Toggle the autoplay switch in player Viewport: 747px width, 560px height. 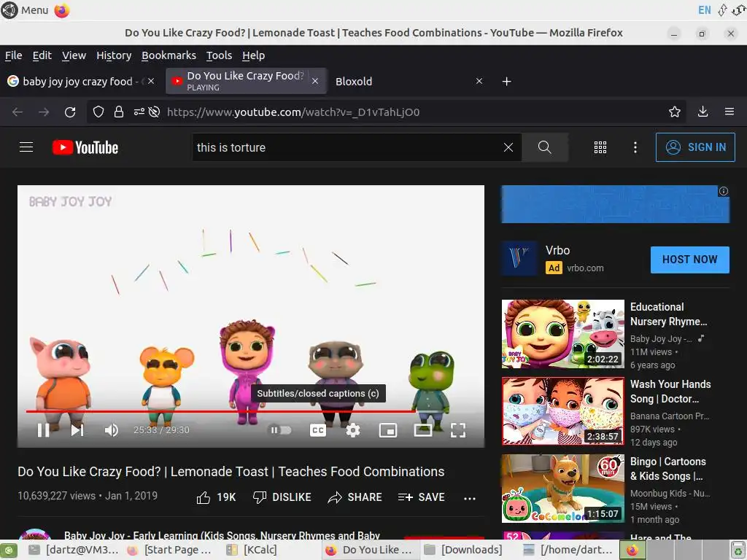click(281, 430)
